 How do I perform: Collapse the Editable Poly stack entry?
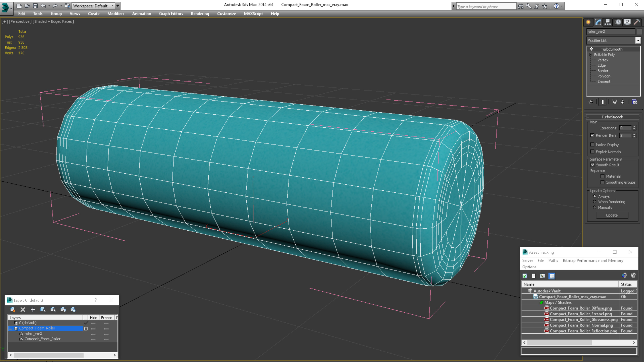[591, 55]
